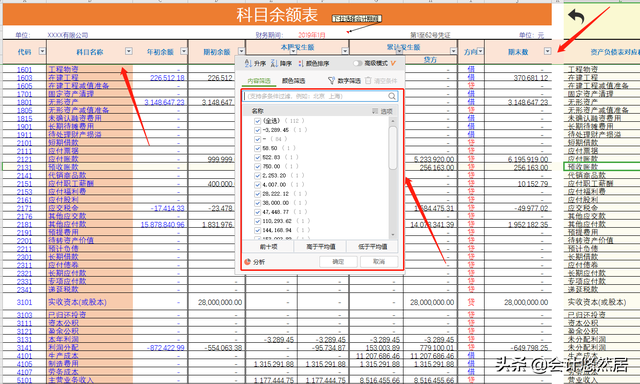
Task: Click the 清空条件 trash icon
Action: pos(369,81)
